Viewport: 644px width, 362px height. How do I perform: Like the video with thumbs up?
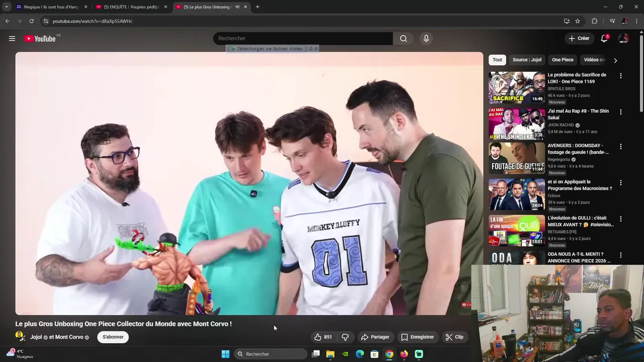point(323,337)
